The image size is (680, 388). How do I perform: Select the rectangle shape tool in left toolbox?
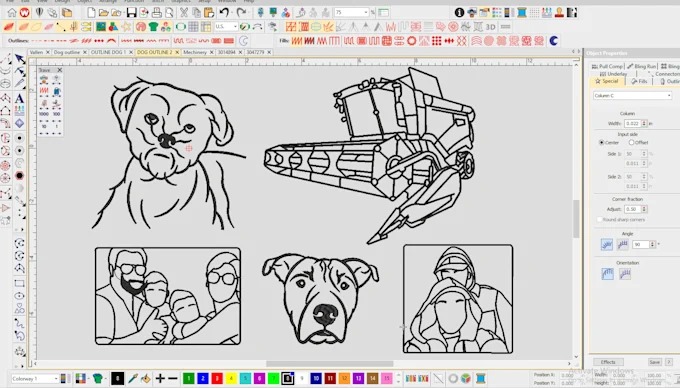[x=20, y=284]
